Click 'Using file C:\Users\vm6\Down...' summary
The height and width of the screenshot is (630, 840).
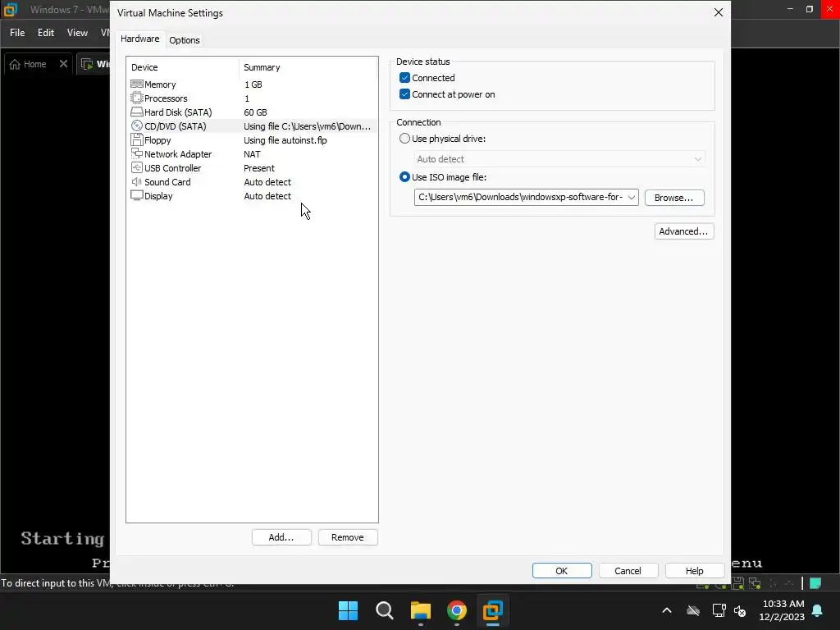307,126
